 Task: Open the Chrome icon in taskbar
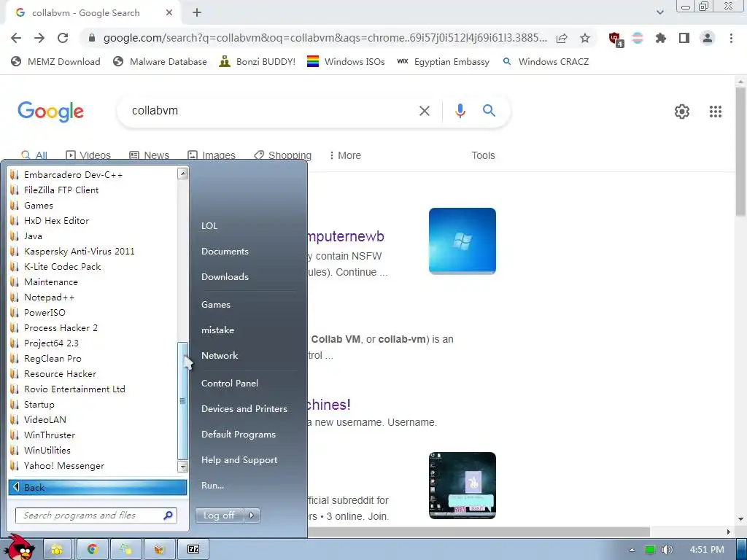click(93, 550)
